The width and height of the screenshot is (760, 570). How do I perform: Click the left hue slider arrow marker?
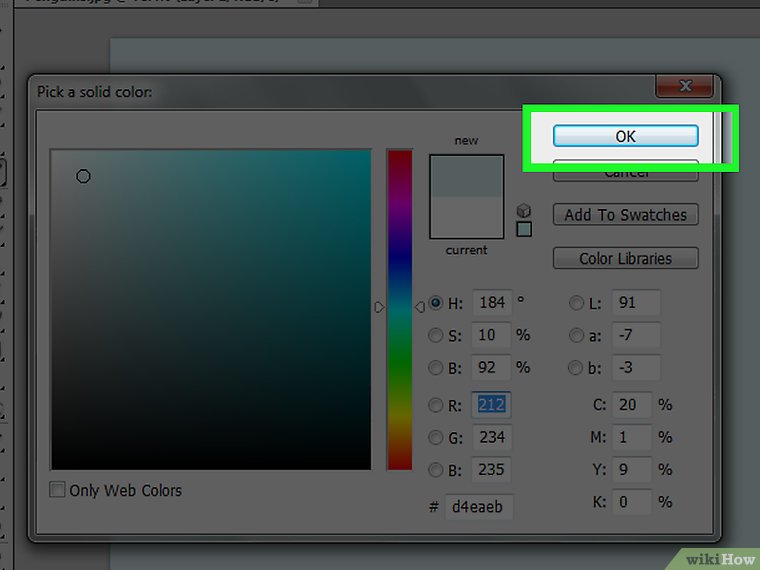coord(380,307)
